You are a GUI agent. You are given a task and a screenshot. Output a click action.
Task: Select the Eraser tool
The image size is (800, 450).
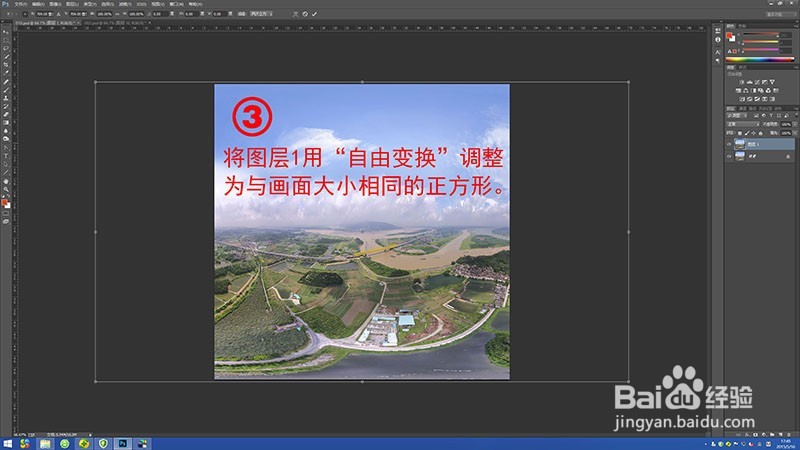[x=6, y=114]
